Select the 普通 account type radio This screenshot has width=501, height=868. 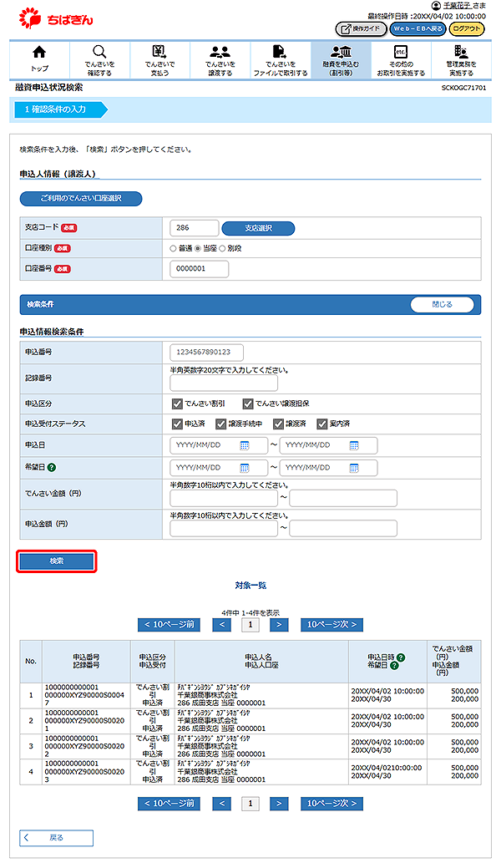(x=173, y=248)
